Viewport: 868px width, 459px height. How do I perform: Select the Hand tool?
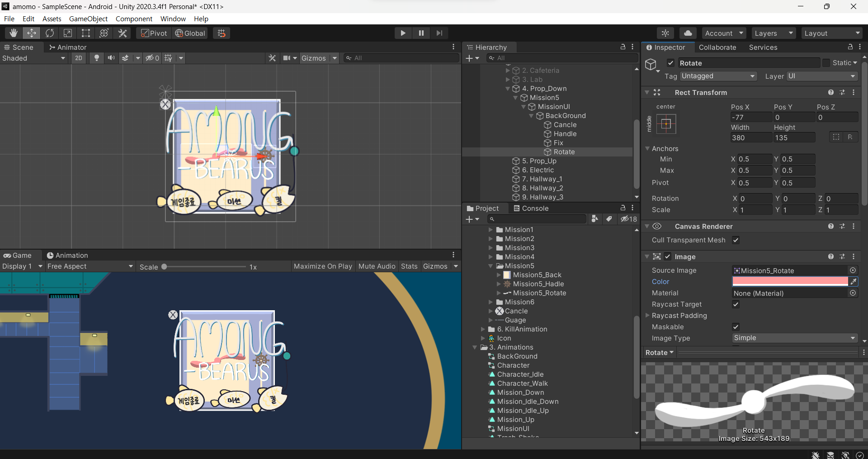[14, 33]
